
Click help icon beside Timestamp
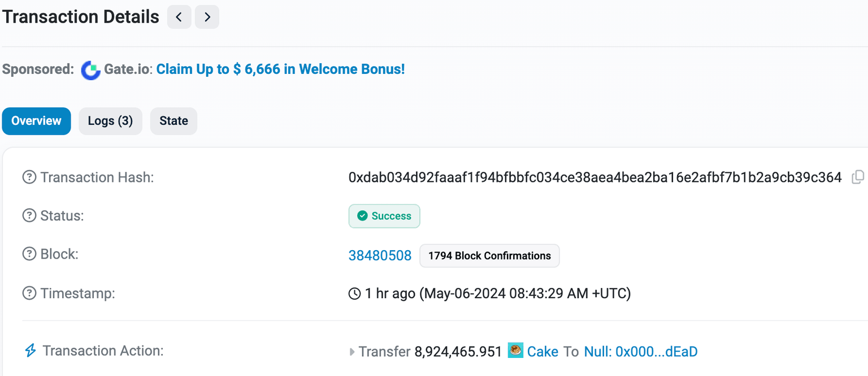click(x=29, y=293)
